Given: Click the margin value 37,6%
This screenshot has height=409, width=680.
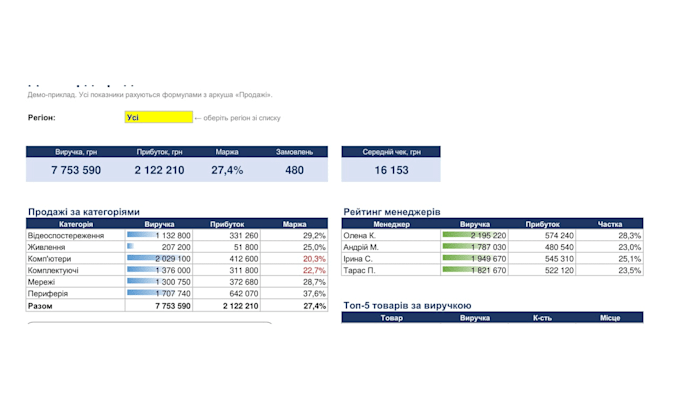Looking at the screenshot, I should [314, 294].
